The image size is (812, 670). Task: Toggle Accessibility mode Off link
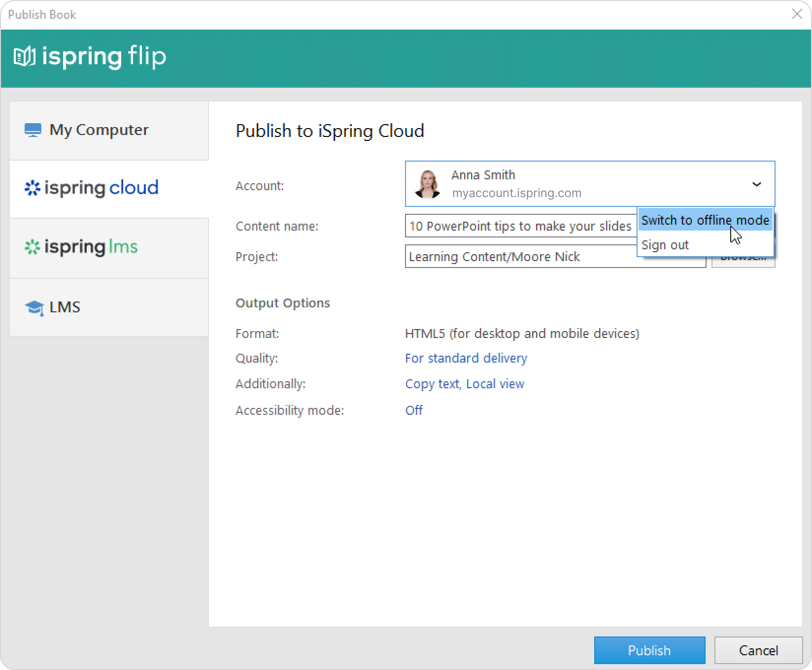tap(414, 410)
